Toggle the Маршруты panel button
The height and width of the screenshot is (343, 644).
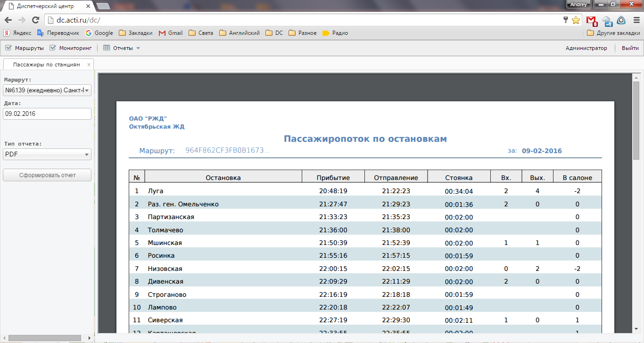[24, 48]
